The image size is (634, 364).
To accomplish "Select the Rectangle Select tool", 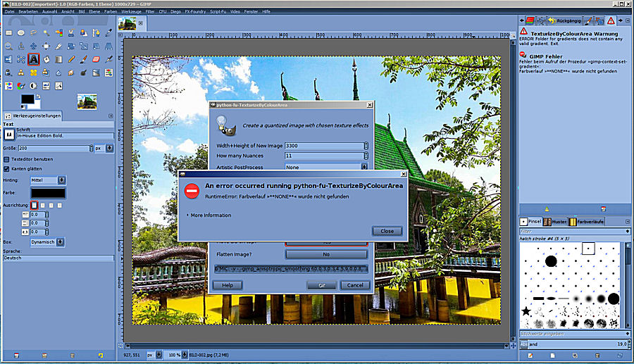I will (8, 32).
